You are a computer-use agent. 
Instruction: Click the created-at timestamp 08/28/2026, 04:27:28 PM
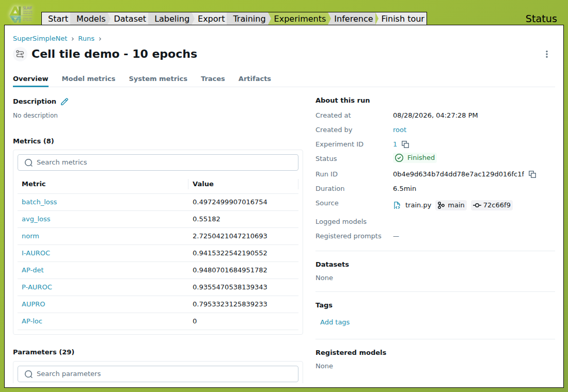click(x=435, y=116)
